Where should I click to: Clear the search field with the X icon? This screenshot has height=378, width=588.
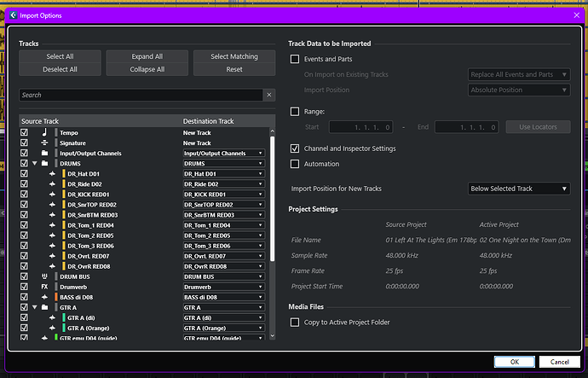pyautogui.click(x=269, y=95)
